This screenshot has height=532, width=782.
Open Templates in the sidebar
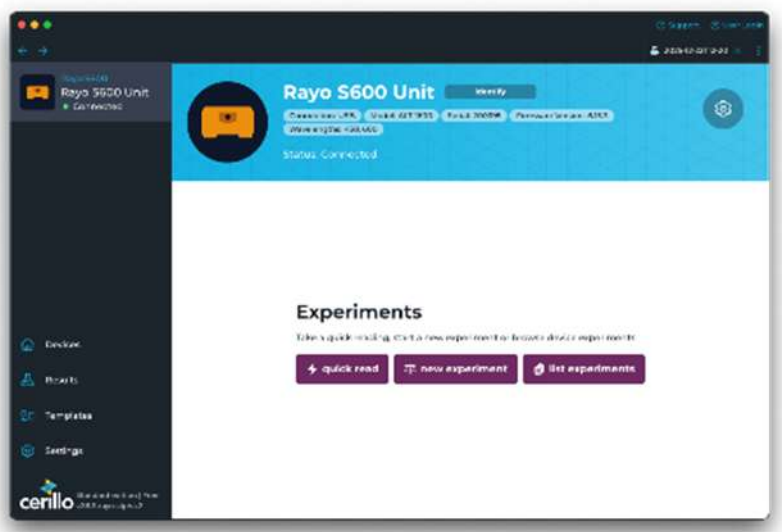[x=68, y=415]
